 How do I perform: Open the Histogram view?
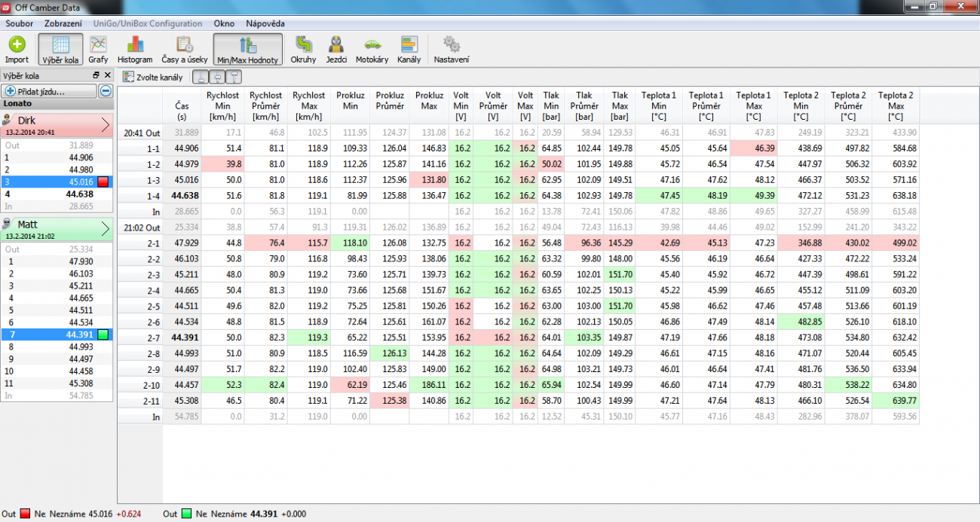pyautogui.click(x=135, y=50)
